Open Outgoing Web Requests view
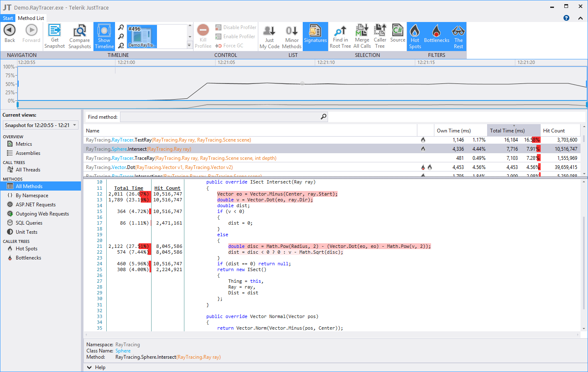 [x=42, y=214]
